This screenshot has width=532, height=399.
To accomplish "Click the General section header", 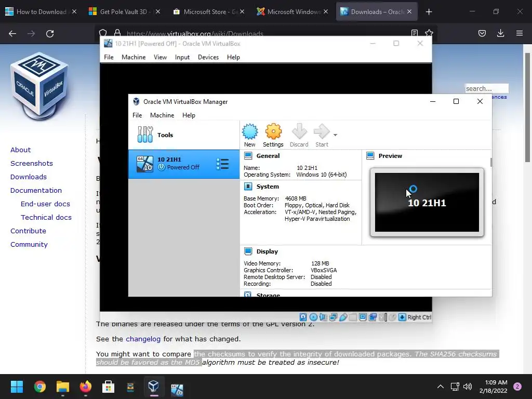I will click(268, 156).
